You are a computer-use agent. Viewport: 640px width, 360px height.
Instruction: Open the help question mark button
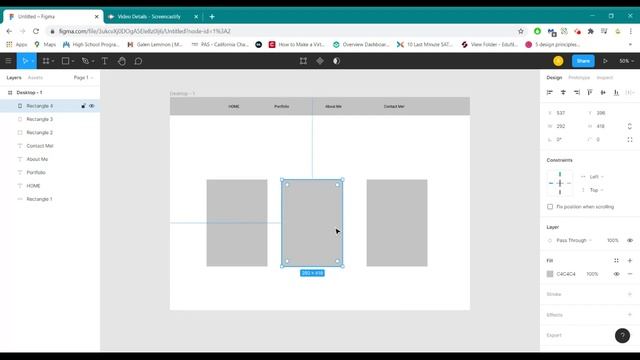click(622, 336)
